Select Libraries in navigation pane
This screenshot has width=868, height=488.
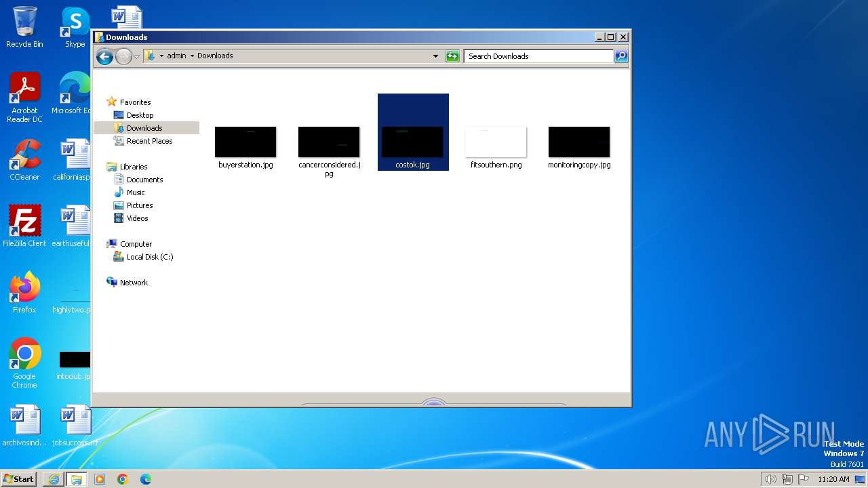coord(134,167)
